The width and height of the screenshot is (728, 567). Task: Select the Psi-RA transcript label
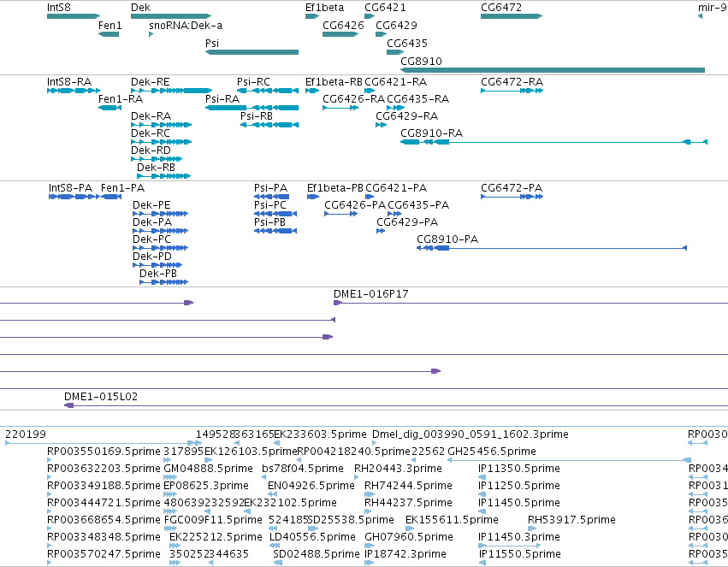(x=222, y=99)
